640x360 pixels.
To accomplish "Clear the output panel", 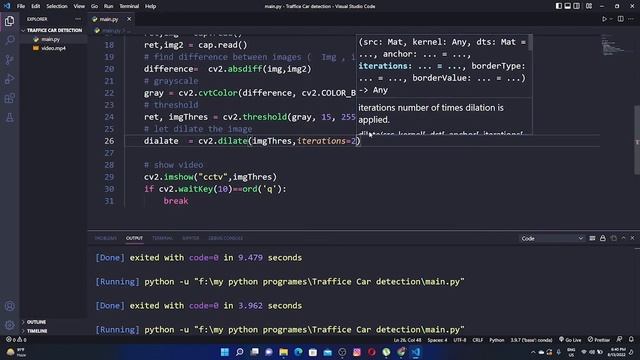I will (x=592, y=238).
